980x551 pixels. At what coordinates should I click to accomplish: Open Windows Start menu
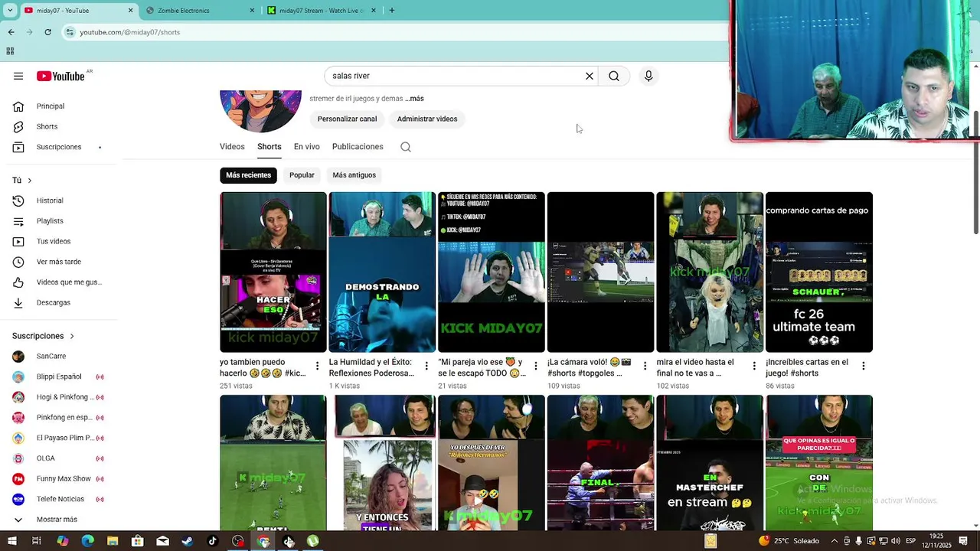click(x=11, y=541)
